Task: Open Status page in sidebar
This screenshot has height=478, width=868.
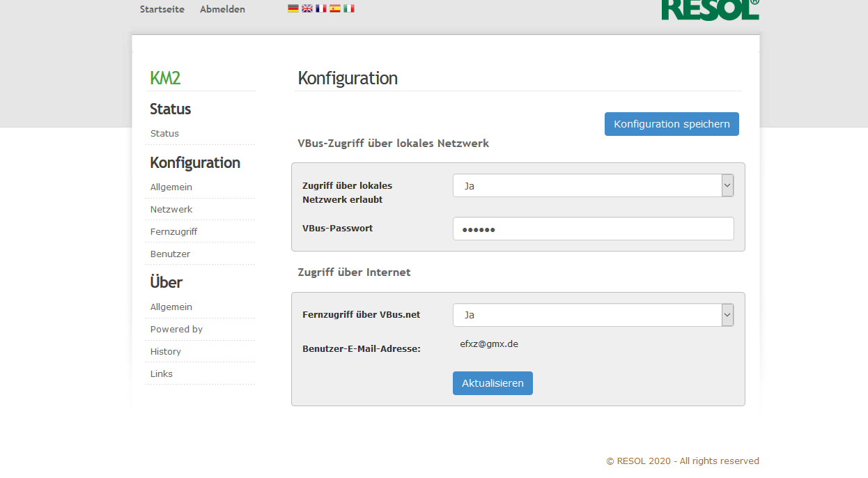Action: (x=164, y=134)
